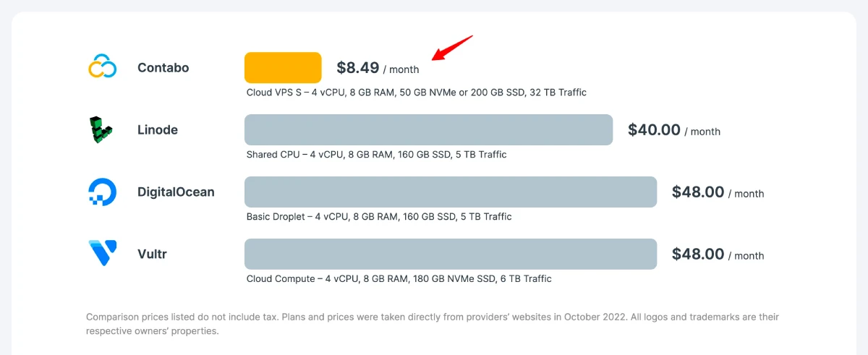
Task: Click the Cloud VPS S plan description
Action: [417, 93]
